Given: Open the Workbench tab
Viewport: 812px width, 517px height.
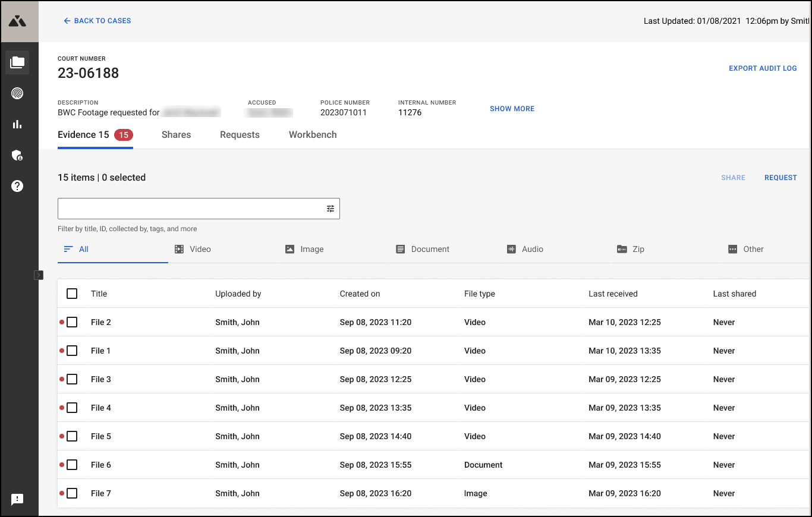Looking at the screenshot, I should [312, 134].
